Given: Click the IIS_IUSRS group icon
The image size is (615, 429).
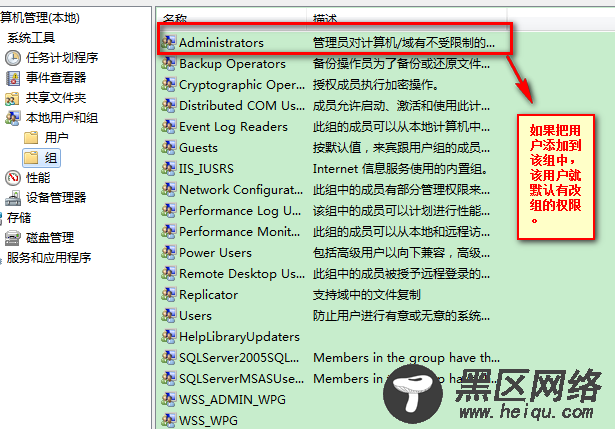Looking at the screenshot, I should (x=169, y=168).
